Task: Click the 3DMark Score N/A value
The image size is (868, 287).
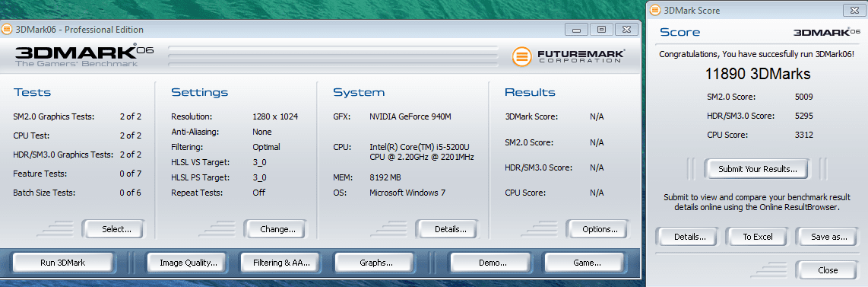Action: [597, 116]
